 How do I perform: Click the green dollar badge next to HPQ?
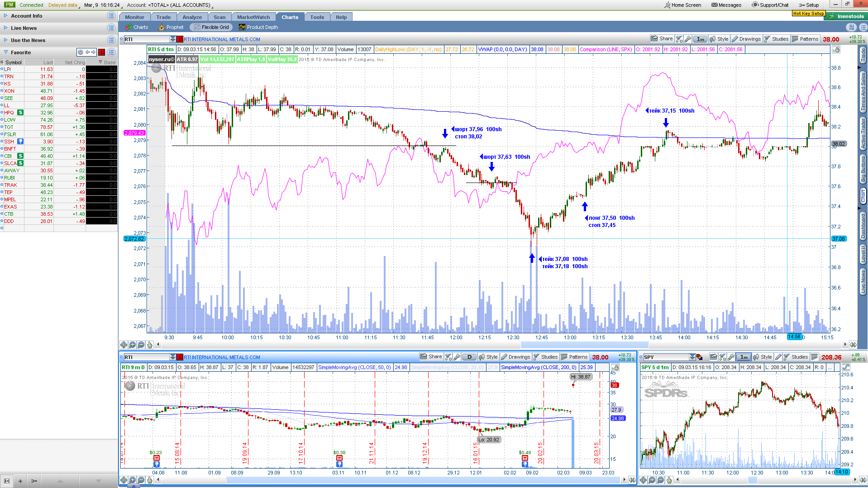[20, 113]
